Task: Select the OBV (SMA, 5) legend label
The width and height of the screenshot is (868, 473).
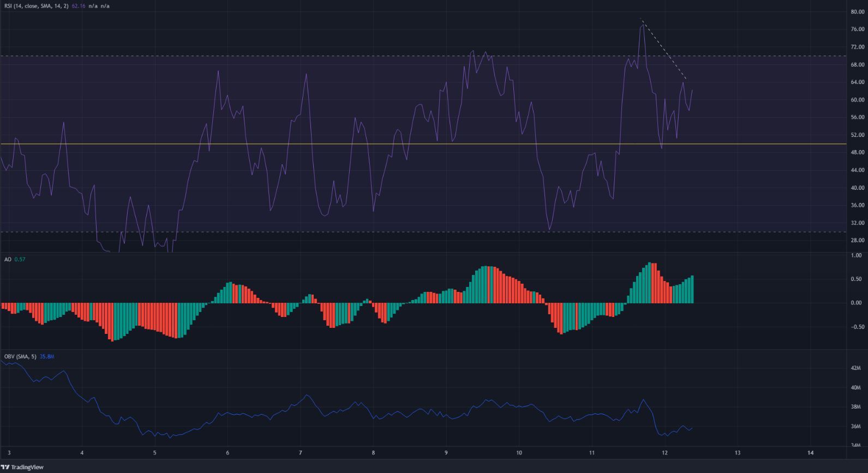Action: tap(20, 357)
